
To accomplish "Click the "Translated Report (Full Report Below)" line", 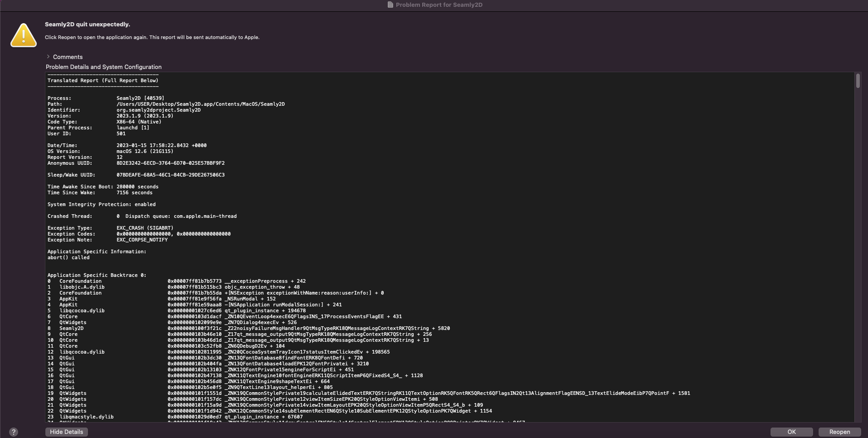I will click(103, 81).
